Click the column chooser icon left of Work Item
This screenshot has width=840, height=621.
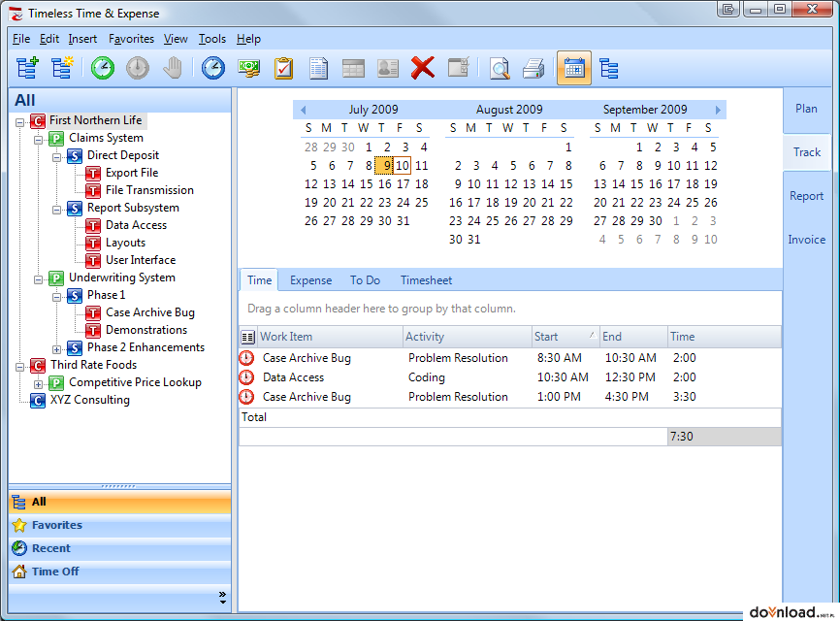pos(247,337)
